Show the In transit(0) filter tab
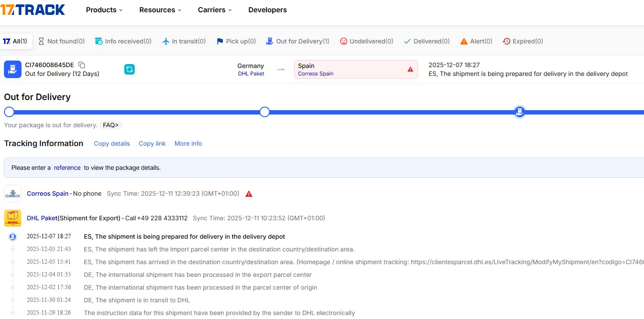Viewport: 644px width, 319px height. [184, 41]
